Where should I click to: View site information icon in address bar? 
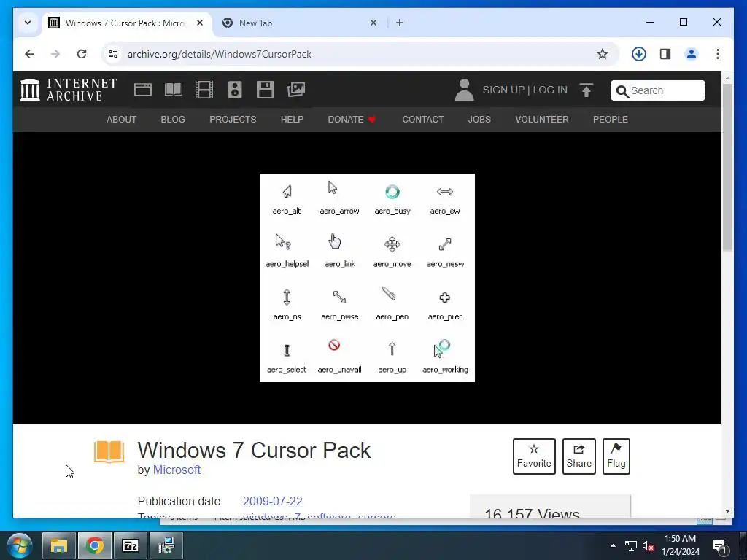pos(113,54)
